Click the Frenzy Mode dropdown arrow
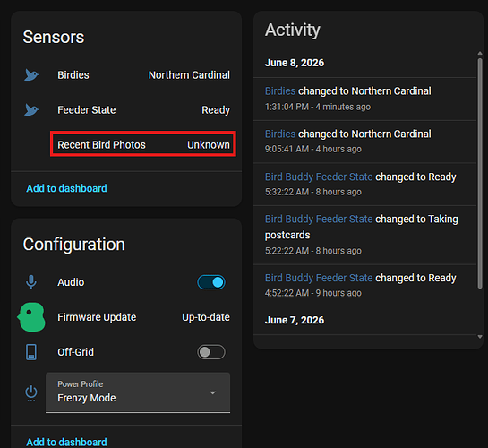This screenshot has height=448, width=488. click(213, 392)
